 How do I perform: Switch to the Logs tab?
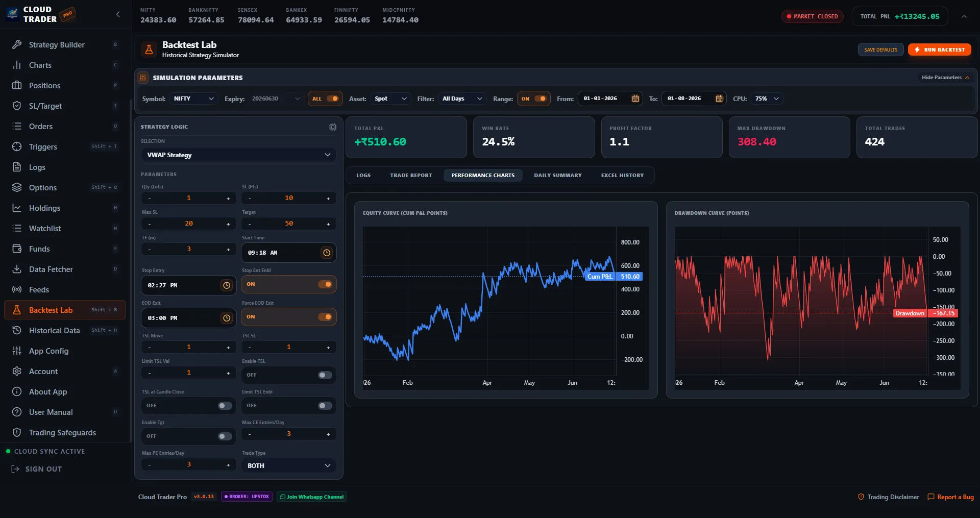tap(363, 175)
